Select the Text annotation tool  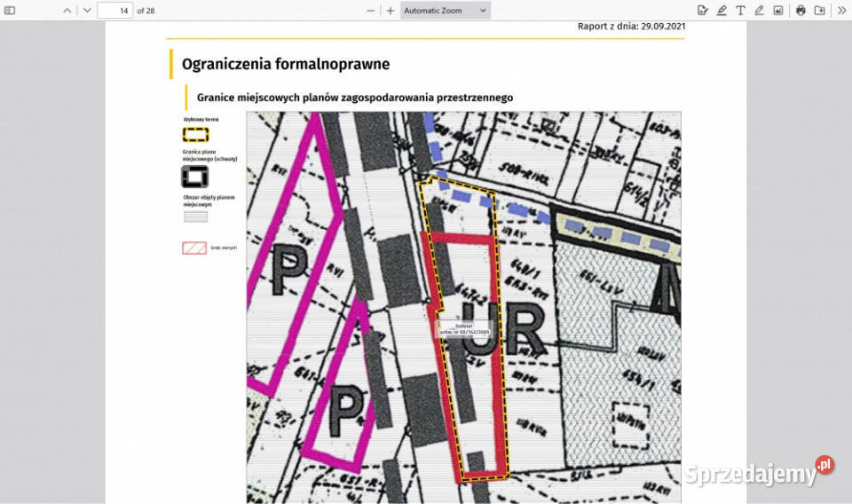coord(740,10)
